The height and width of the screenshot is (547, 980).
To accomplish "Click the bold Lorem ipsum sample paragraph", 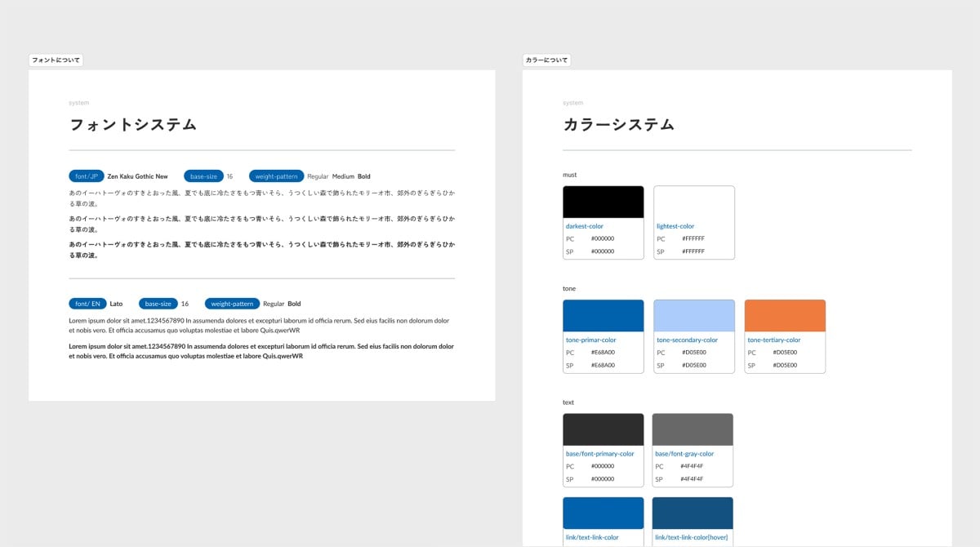I will click(x=261, y=351).
